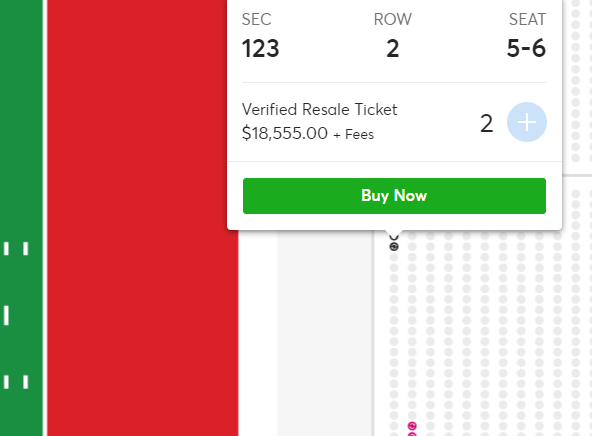This screenshot has width=592, height=436.
Task: Click the red end zone area
Action: [x=143, y=218]
